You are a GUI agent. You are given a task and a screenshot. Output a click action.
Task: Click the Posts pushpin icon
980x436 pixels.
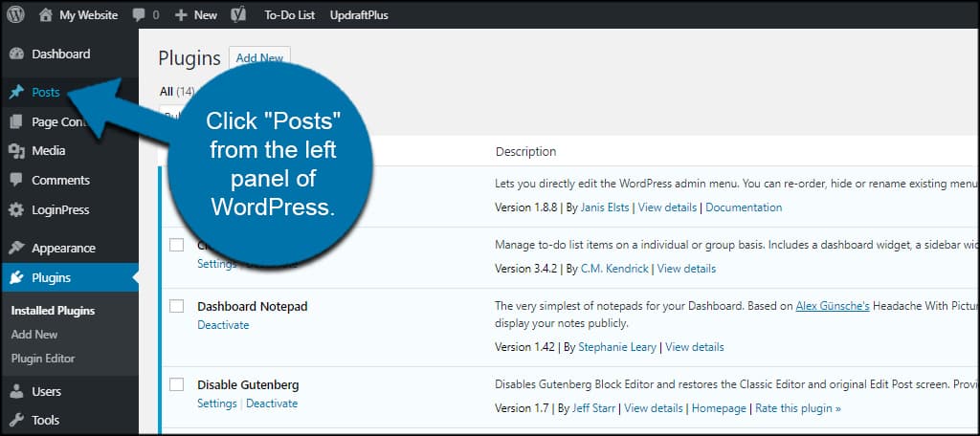pos(17,93)
